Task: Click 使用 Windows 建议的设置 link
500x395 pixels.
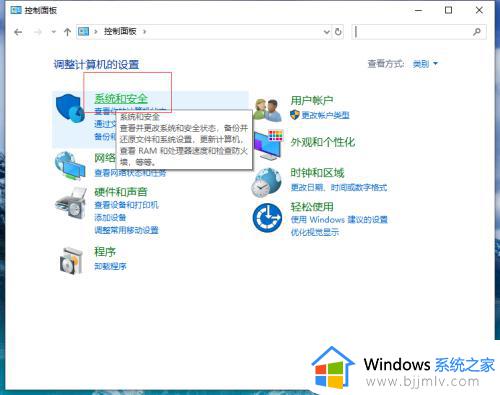Action: point(339,220)
